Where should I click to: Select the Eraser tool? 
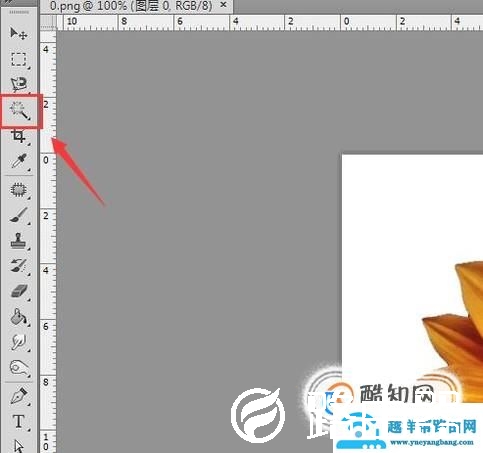click(19, 291)
